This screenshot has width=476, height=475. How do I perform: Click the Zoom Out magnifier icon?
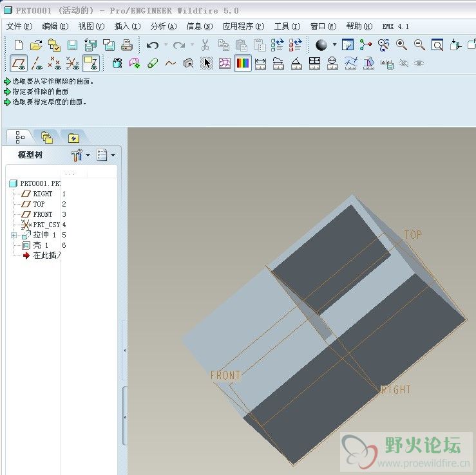(419, 45)
